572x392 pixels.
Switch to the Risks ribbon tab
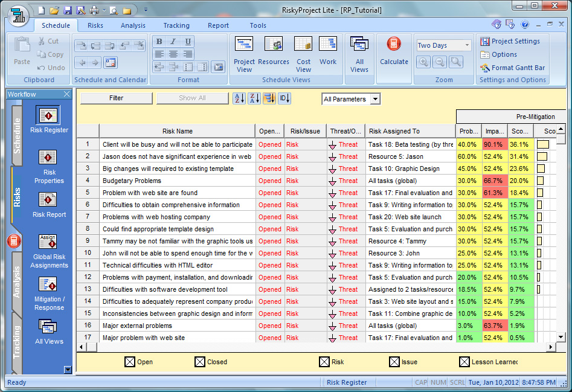tap(95, 25)
